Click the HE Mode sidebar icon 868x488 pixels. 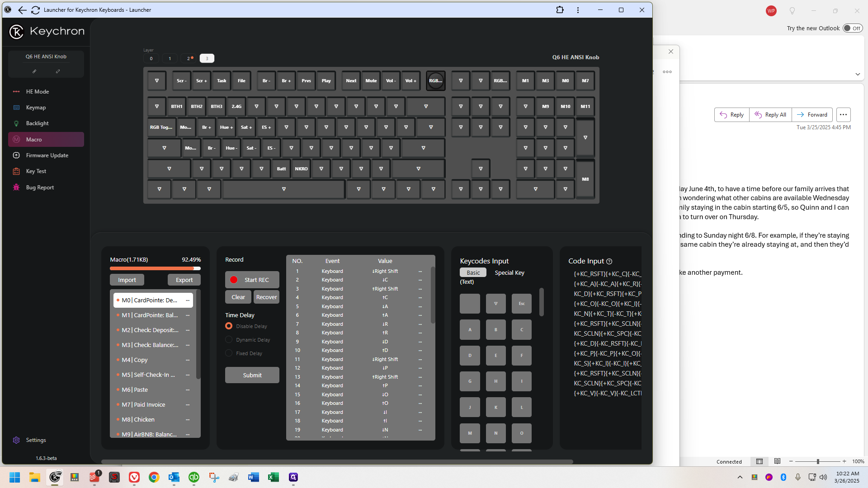coord(16,92)
